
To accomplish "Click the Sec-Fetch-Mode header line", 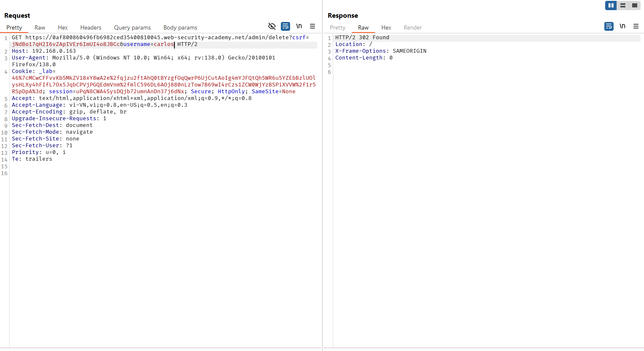I will (x=52, y=132).
